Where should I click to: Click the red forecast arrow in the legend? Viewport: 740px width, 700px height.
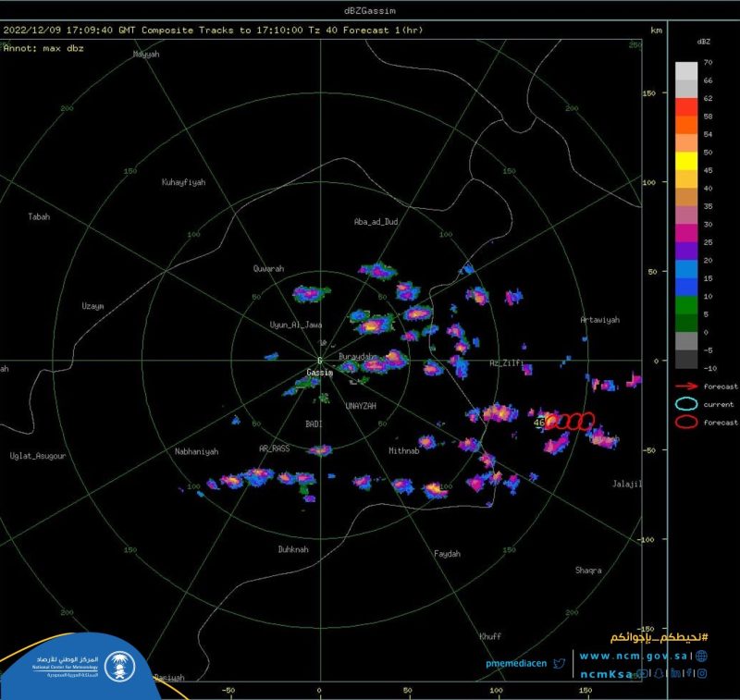pyautogui.click(x=686, y=386)
